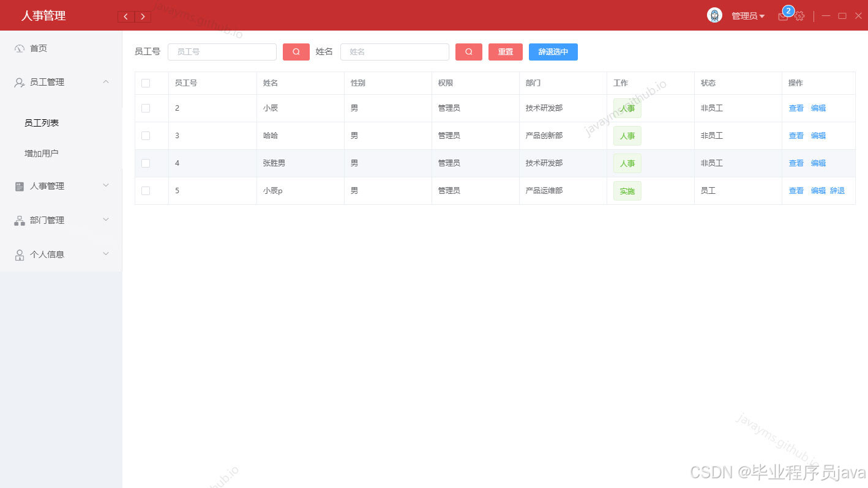Open 个人信息 sidebar menu
This screenshot has height=488, width=868.
[x=61, y=254]
